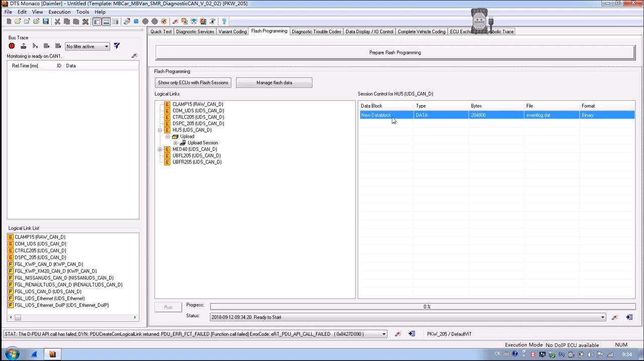644x361 pixels.
Task: Open the Status history dropdown arrow
Action: [x=603, y=317]
